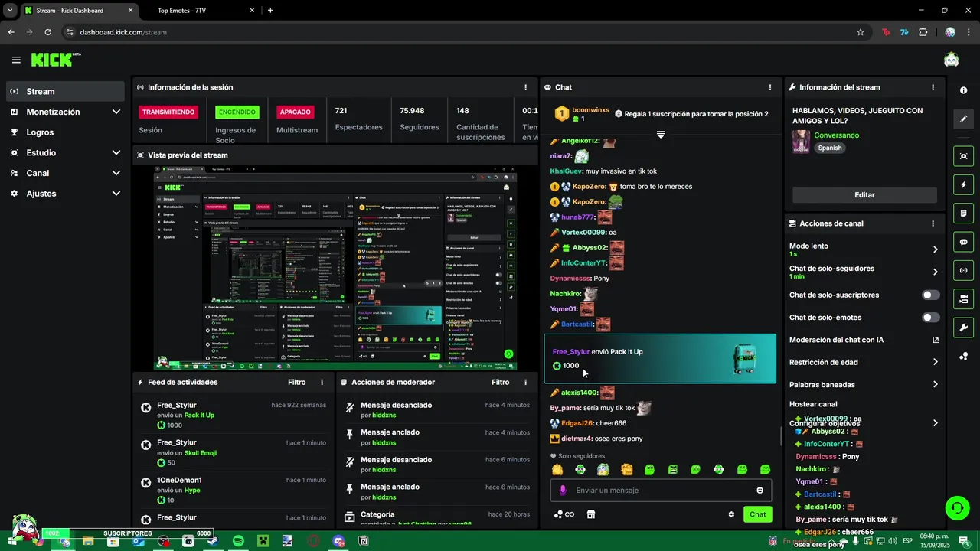Viewport: 980px width, 551px height.
Task: Open the green headset support button
Action: [956, 508]
